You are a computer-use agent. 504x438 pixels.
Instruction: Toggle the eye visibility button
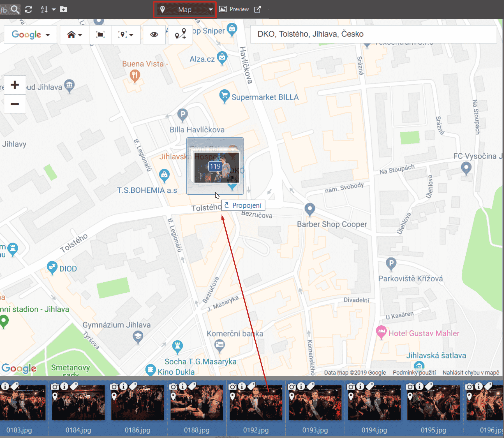154,35
